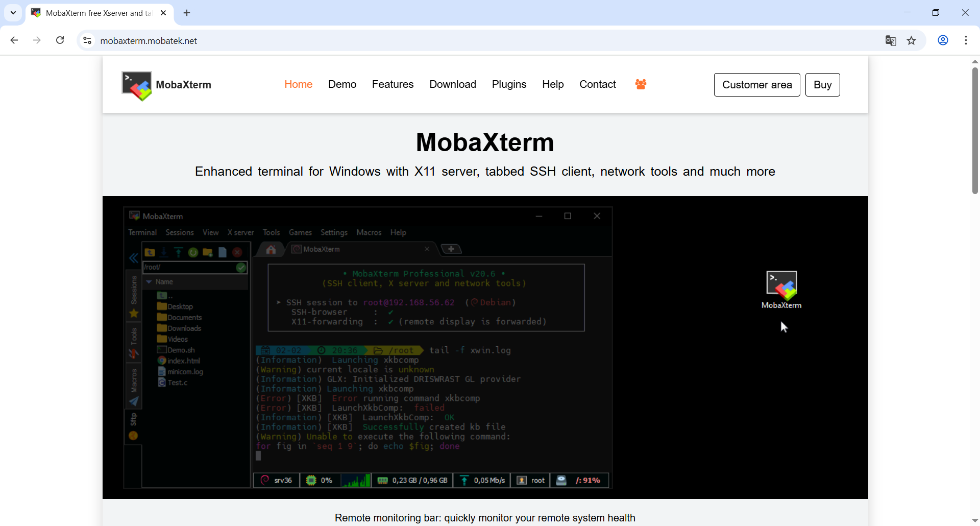Go forward in browser history
This screenshot has width=980, height=526.
pyautogui.click(x=37, y=40)
